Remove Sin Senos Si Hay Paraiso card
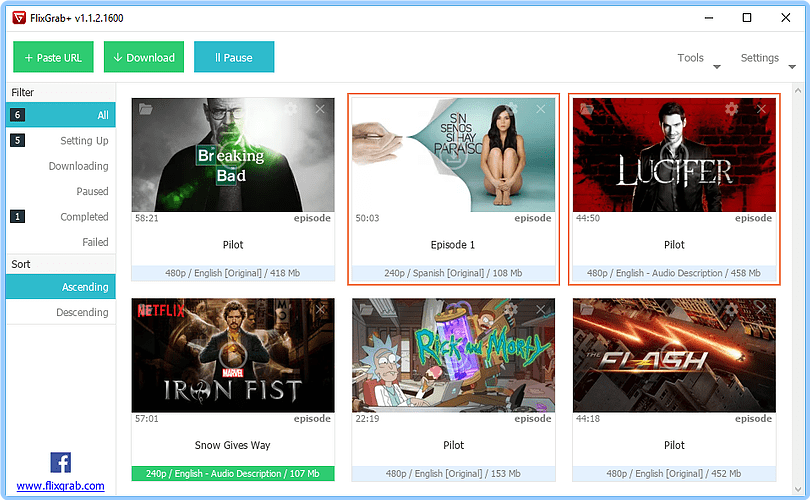This screenshot has width=810, height=500. pyautogui.click(x=541, y=109)
